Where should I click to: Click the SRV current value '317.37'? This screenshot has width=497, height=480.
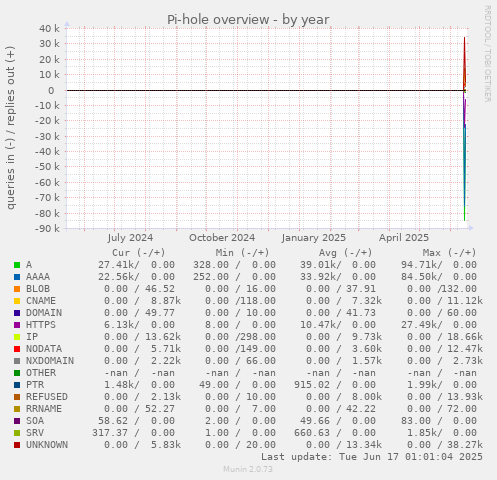tap(110, 433)
